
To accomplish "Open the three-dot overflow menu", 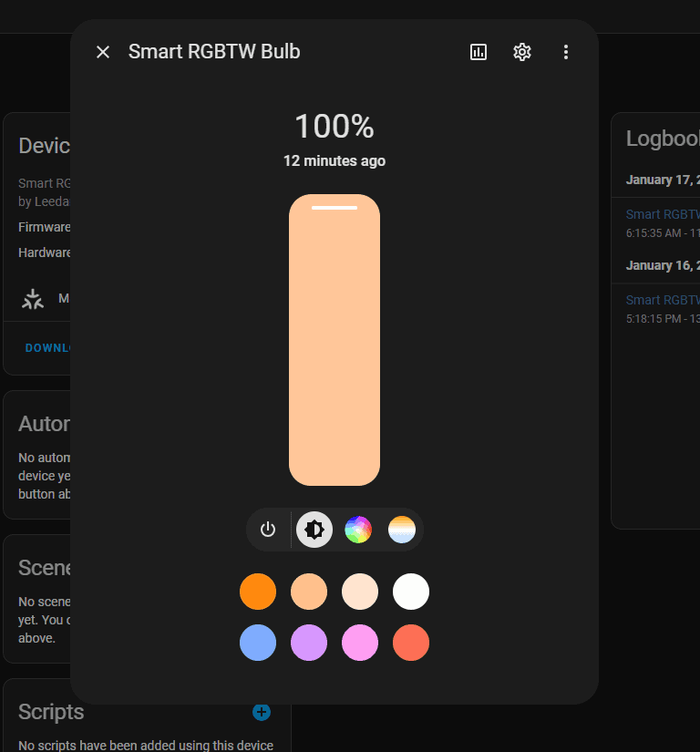I will (x=566, y=52).
